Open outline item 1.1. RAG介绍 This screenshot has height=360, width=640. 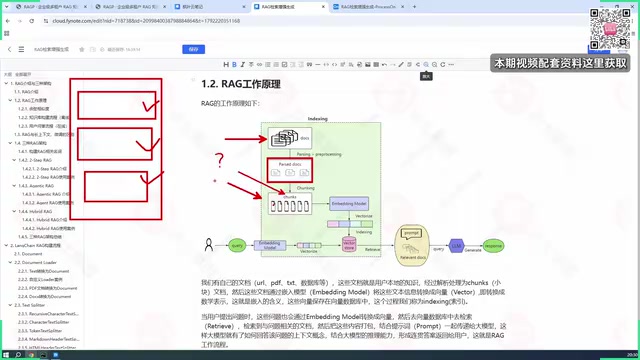point(26,92)
